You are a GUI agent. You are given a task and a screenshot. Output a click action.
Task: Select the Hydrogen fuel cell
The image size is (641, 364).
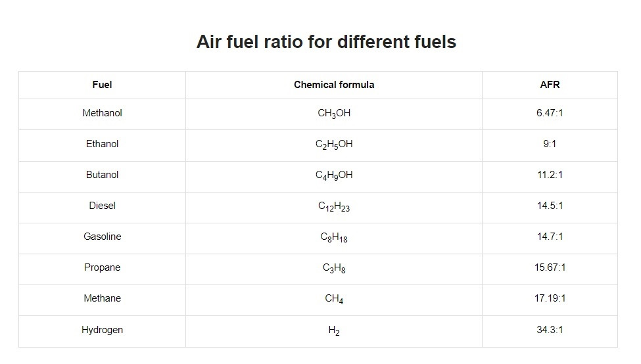[102, 330]
